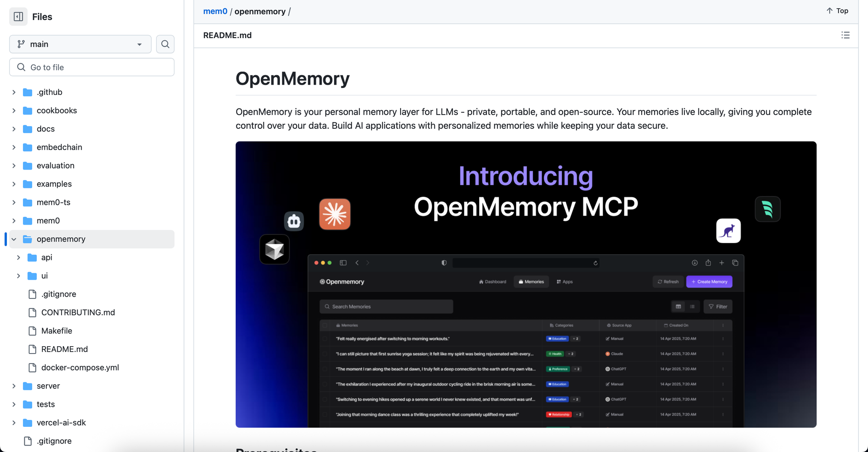Image resolution: width=868 pixels, height=452 pixels.
Task: Click the git branch icon in branch selector
Action: click(21, 44)
